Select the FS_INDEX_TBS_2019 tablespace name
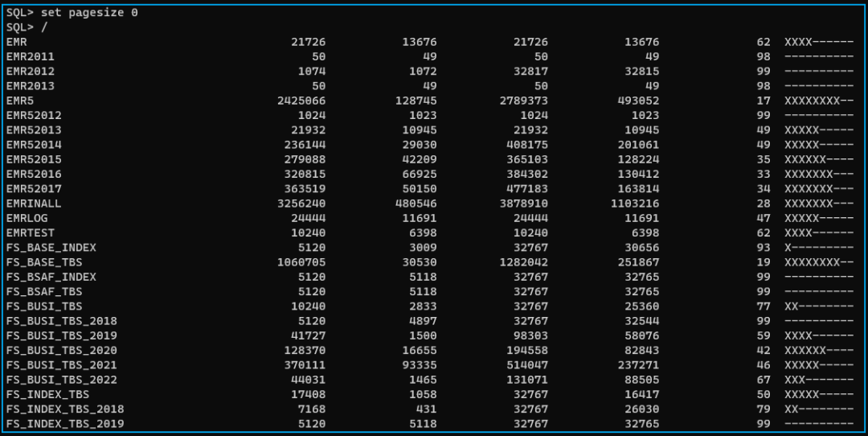The width and height of the screenshot is (868, 436). [65, 423]
